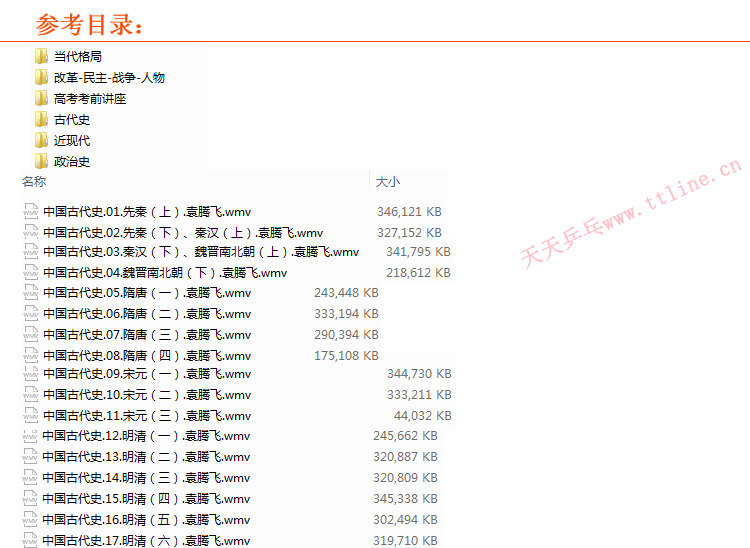
Task: Sort files by the 名称 column header
Action: [34, 182]
